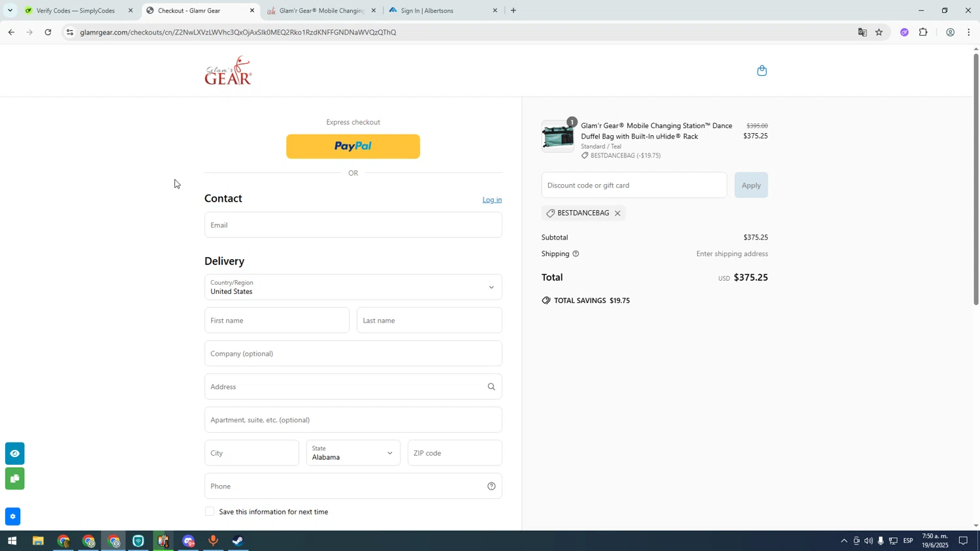Image resolution: width=980 pixels, height=551 pixels.
Task: Show shipping policy help icon
Action: pyautogui.click(x=576, y=254)
